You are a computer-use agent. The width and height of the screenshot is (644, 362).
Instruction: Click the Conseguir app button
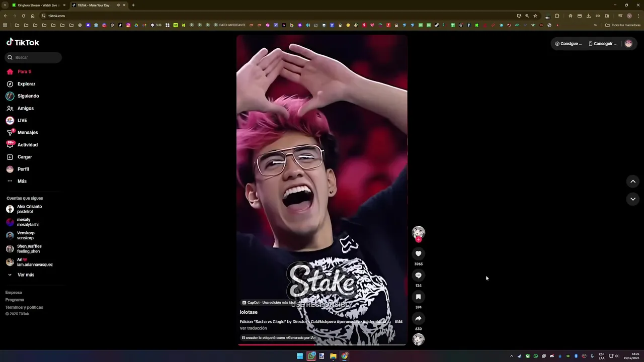point(603,44)
